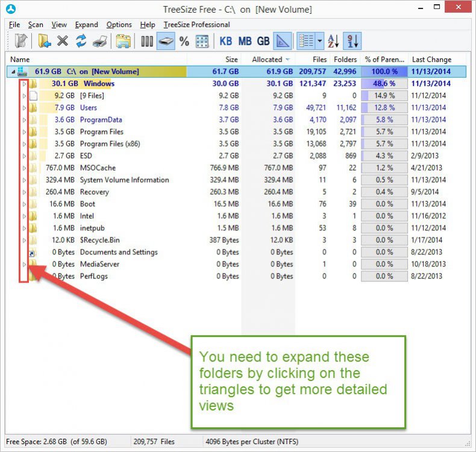The image size is (476, 452).
Task: Click the Folders column header
Action: pyautogui.click(x=345, y=60)
